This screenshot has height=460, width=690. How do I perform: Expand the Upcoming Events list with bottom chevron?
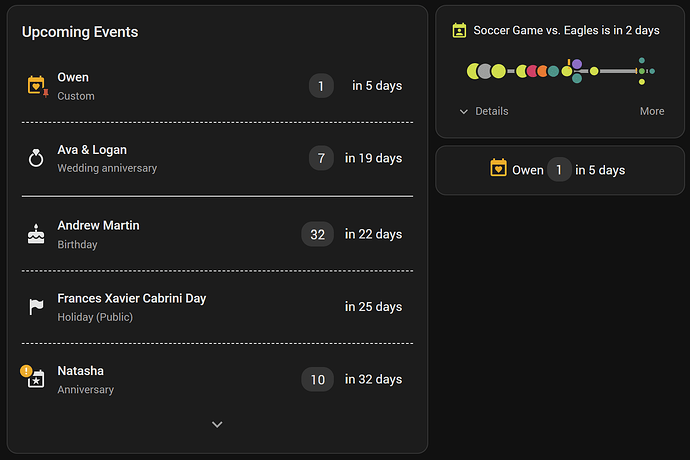[x=217, y=424]
